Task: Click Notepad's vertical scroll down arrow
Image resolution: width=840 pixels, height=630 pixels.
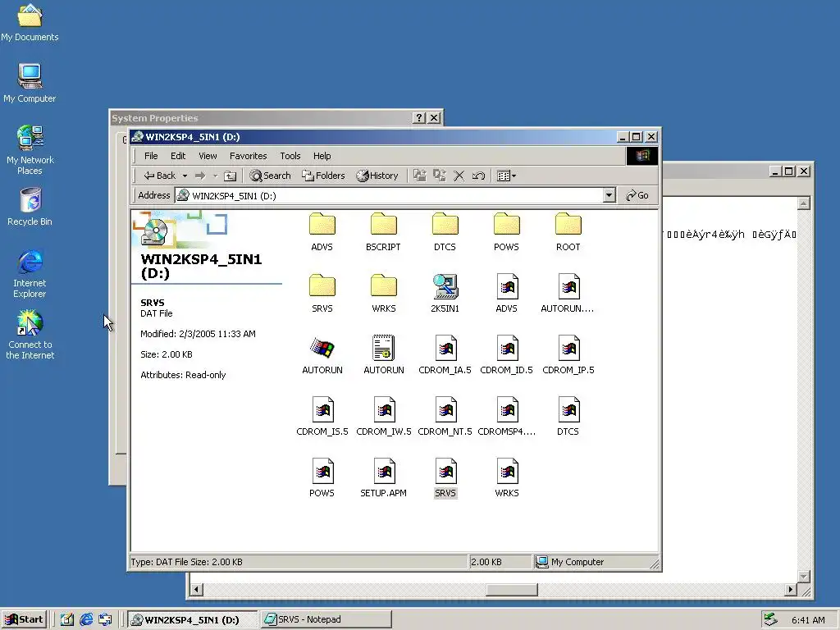Action: 804,577
